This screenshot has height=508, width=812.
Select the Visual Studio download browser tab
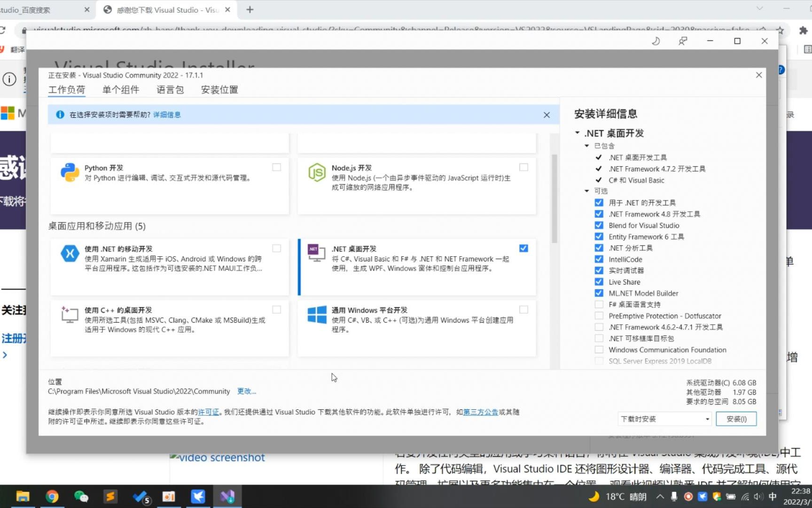coord(167,9)
